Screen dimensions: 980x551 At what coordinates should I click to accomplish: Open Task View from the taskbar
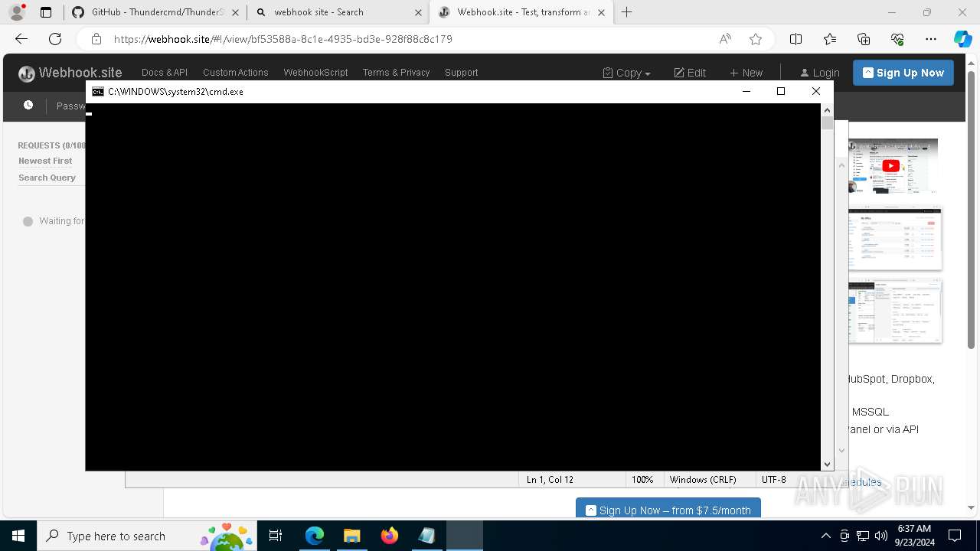point(276,536)
